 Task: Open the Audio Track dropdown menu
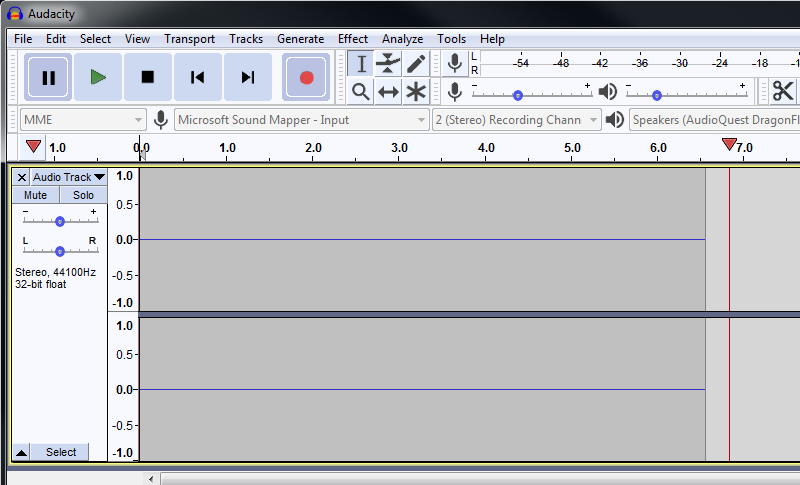click(x=69, y=177)
